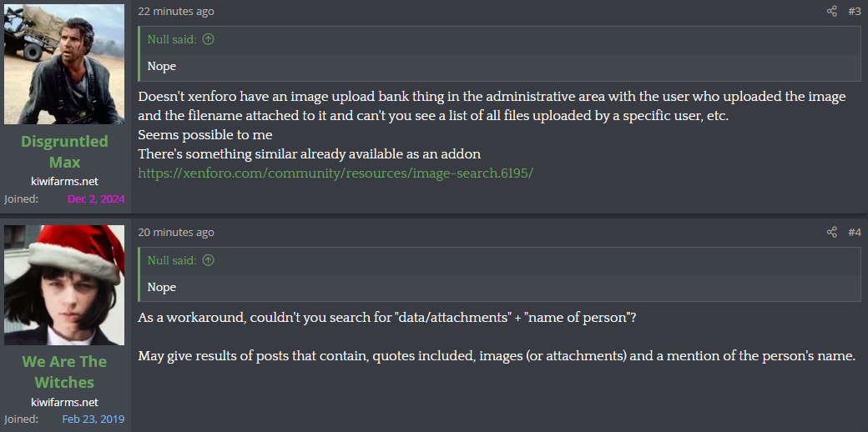The width and height of the screenshot is (868, 432).
Task: Click kiwifarms.net under We Are The Witches
Action: click(65, 402)
